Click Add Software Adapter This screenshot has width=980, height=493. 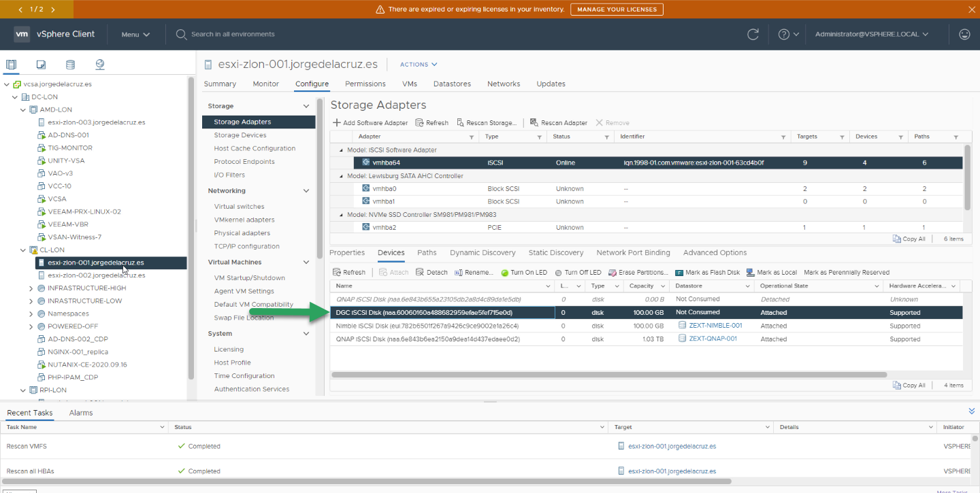click(x=370, y=123)
